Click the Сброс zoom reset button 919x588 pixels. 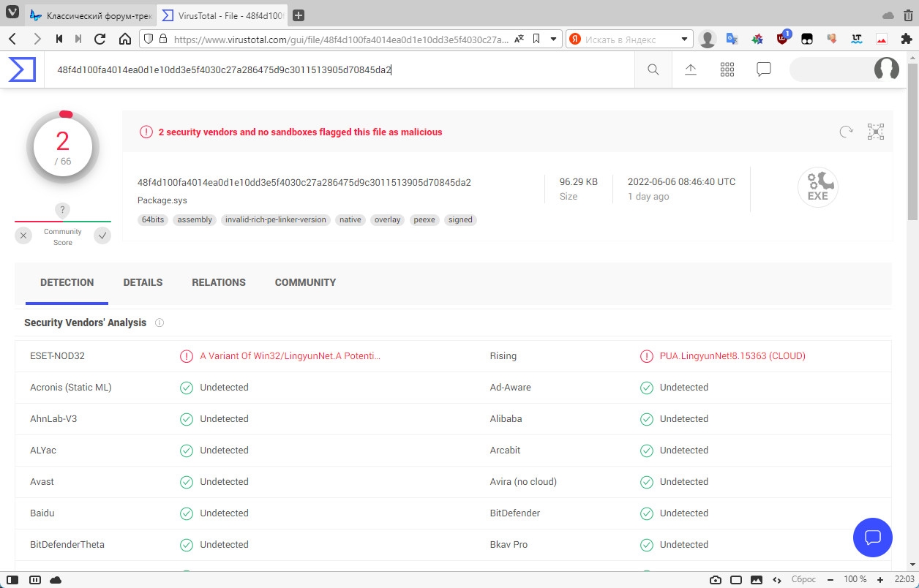tap(803, 579)
